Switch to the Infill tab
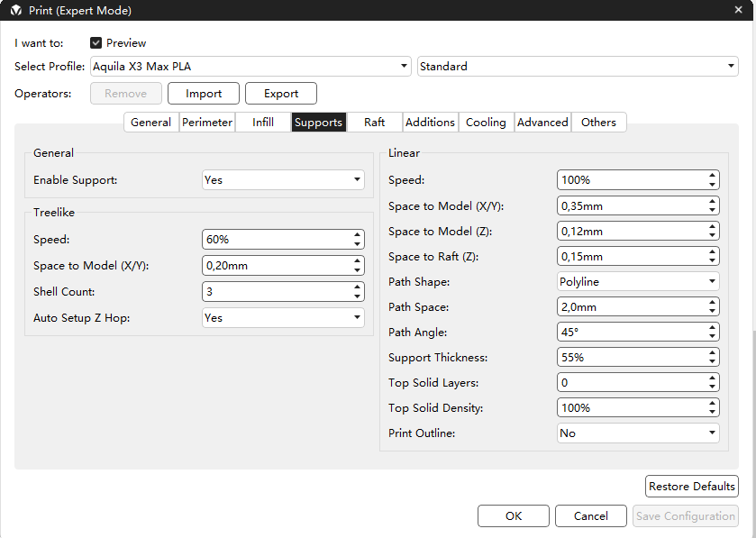756x538 pixels. (263, 123)
